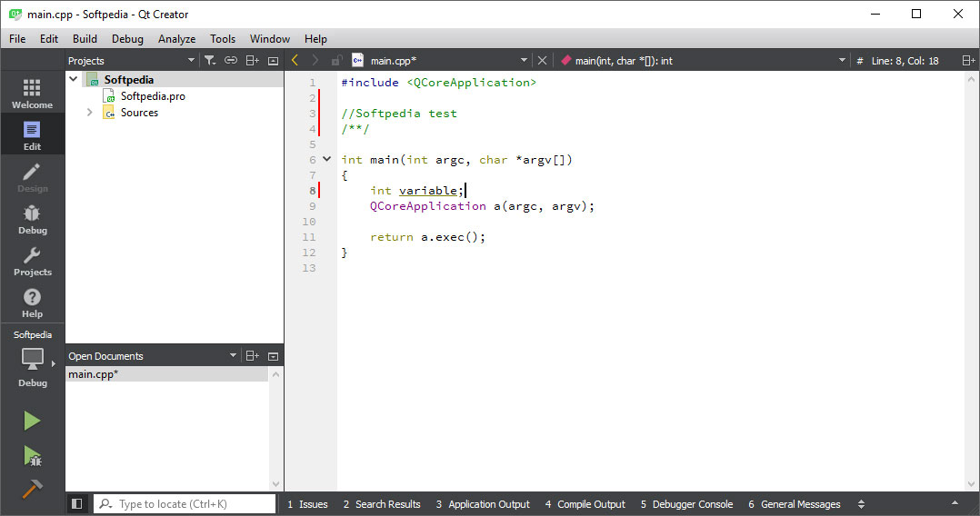Switch to Compile Output pane
Viewport: 980px width, 516px height.
[585, 504]
